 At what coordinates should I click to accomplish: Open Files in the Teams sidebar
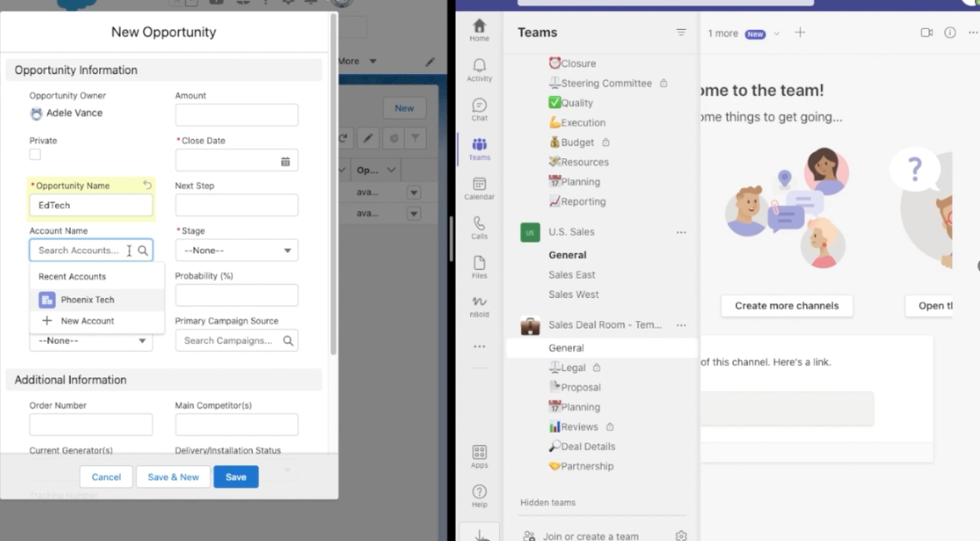[479, 266]
